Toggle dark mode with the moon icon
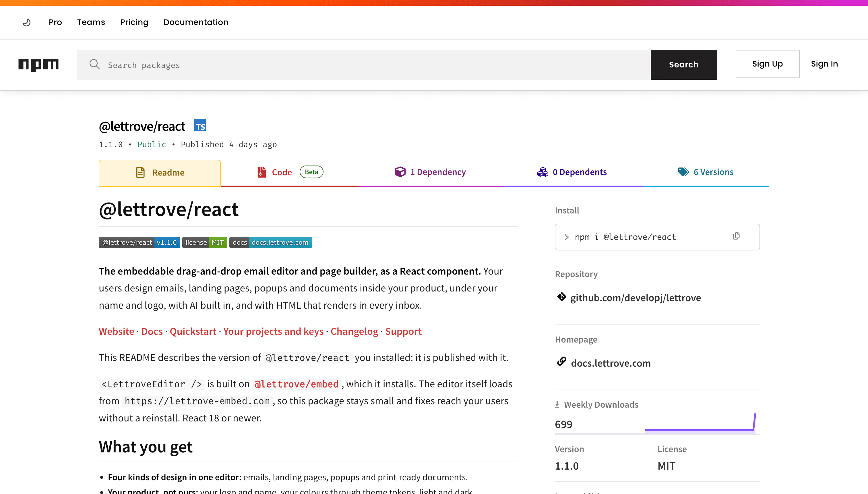This screenshot has width=868, height=494. point(26,22)
